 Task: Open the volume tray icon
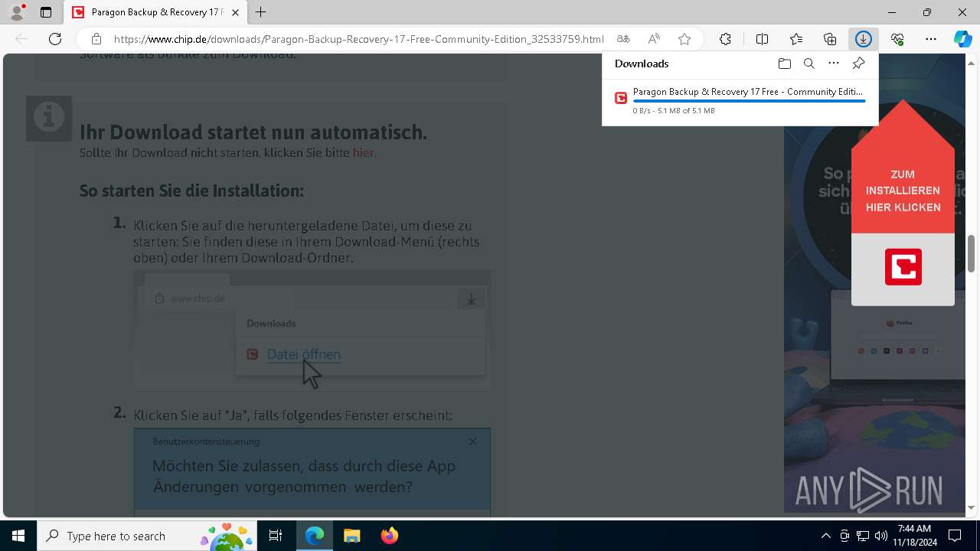click(x=880, y=536)
